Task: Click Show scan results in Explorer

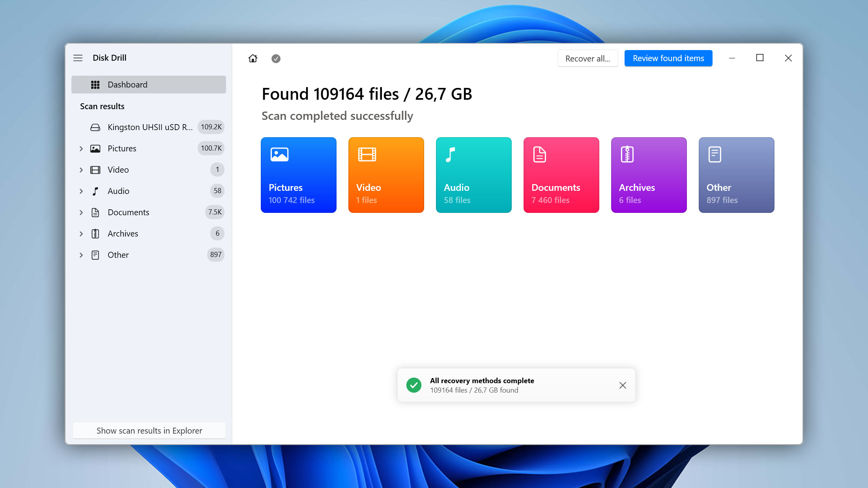Action: 149,430
